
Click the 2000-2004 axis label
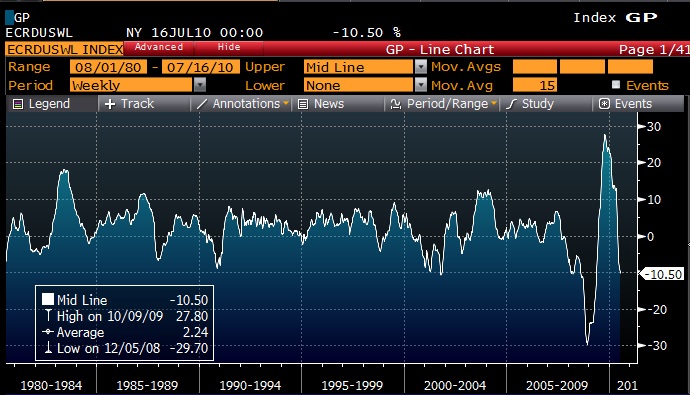(x=455, y=386)
